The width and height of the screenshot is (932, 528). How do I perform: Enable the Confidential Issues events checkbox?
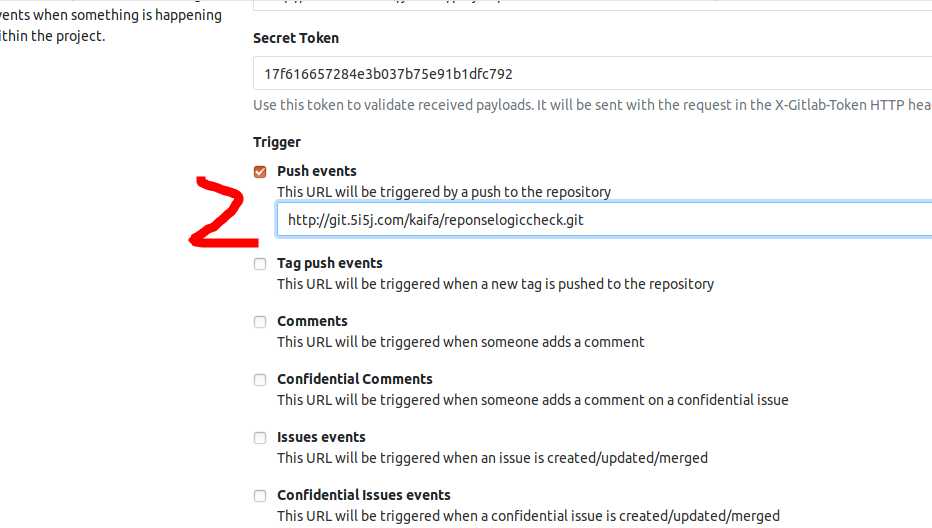click(260, 496)
